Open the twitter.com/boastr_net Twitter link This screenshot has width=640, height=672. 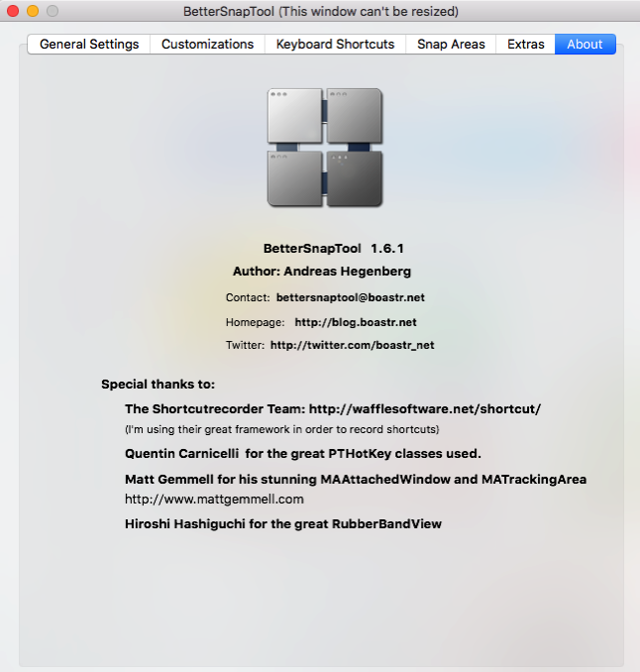352,345
